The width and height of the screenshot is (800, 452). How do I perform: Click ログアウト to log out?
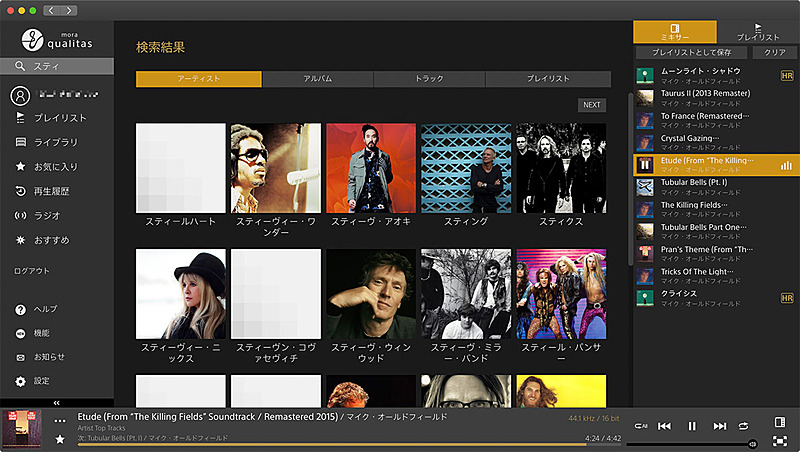(32, 271)
